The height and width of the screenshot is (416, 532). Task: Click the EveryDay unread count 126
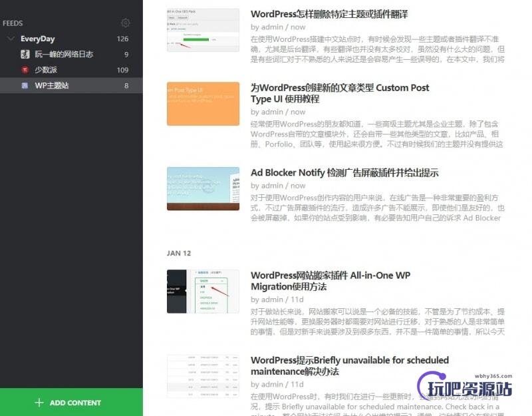pyautogui.click(x=122, y=39)
